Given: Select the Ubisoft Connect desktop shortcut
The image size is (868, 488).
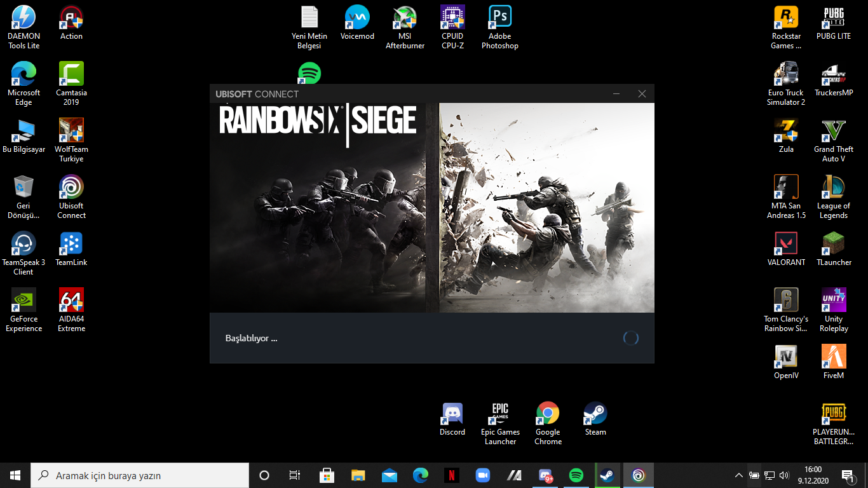Looking at the screenshot, I should (x=71, y=196).
